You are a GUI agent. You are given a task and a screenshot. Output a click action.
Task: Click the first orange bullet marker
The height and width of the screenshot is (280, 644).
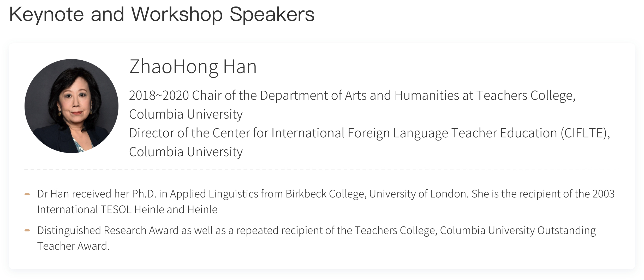click(27, 194)
